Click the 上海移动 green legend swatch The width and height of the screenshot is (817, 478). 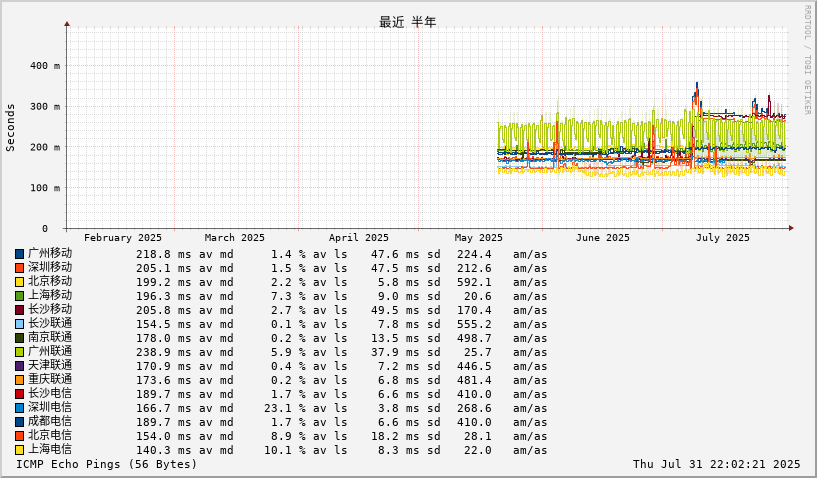coord(20,297)
